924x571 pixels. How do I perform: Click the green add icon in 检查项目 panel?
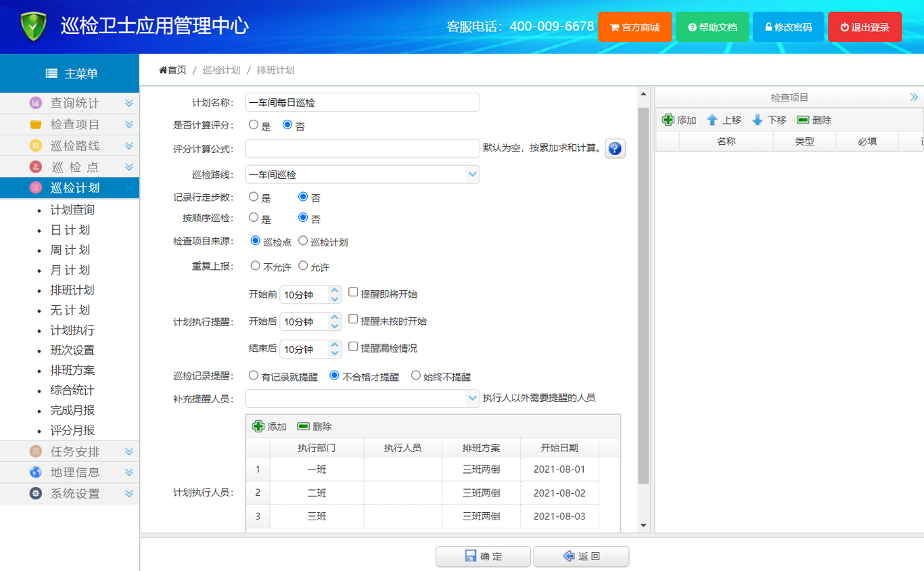click(x=668, y=120)
